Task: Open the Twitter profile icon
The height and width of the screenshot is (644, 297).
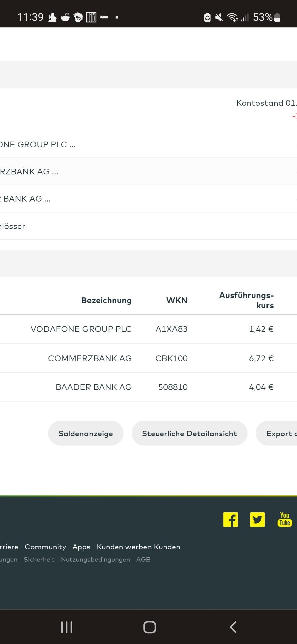Action: tap(257, 519)
